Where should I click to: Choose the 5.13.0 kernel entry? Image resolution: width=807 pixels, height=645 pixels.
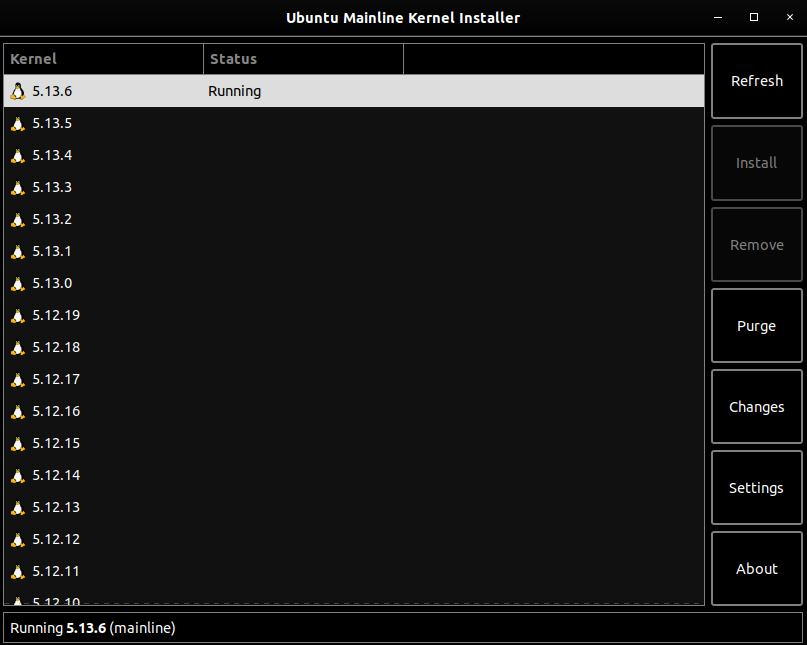[354, 283]
